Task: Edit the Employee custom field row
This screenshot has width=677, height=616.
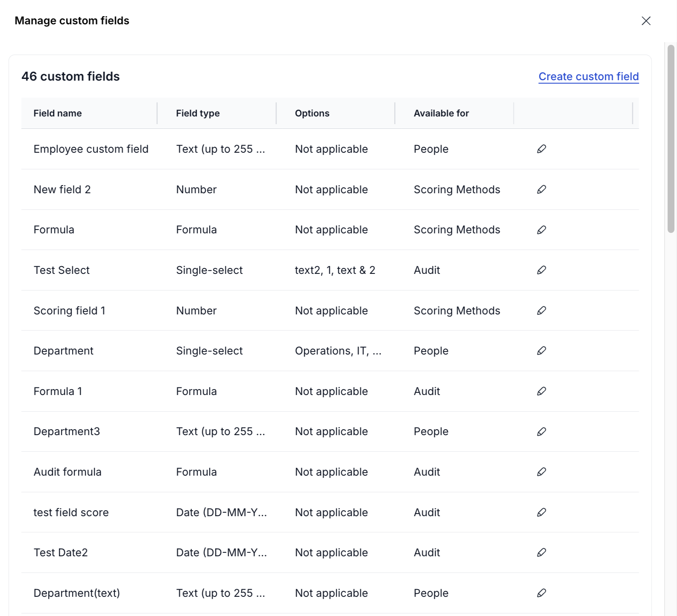Action: point(541,149)
